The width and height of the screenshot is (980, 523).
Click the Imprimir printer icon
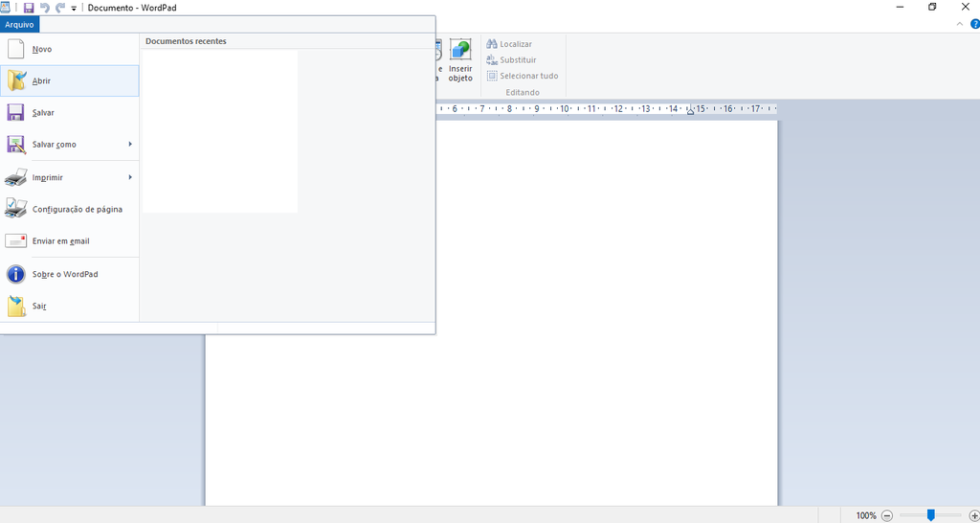15,177
